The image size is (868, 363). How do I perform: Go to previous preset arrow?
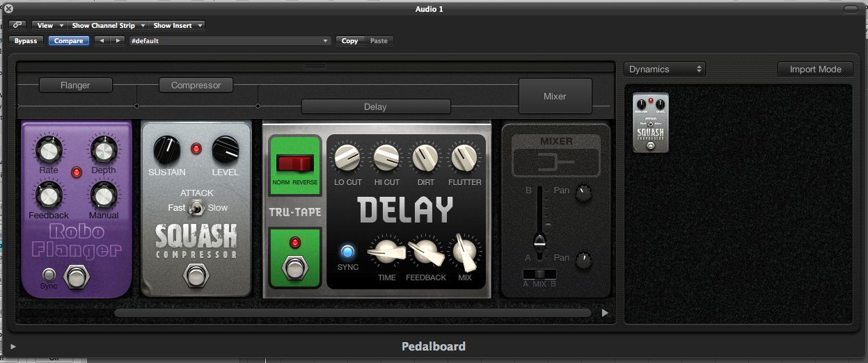click(102, 41)
